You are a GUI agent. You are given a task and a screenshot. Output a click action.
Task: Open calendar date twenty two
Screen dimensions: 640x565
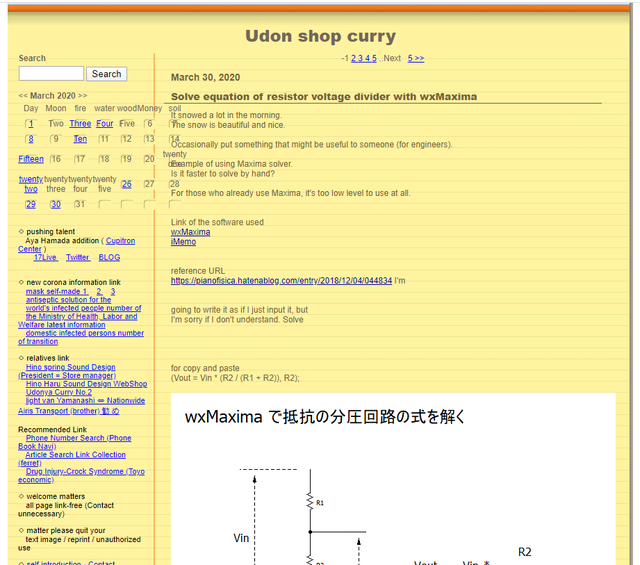point(31,184)
